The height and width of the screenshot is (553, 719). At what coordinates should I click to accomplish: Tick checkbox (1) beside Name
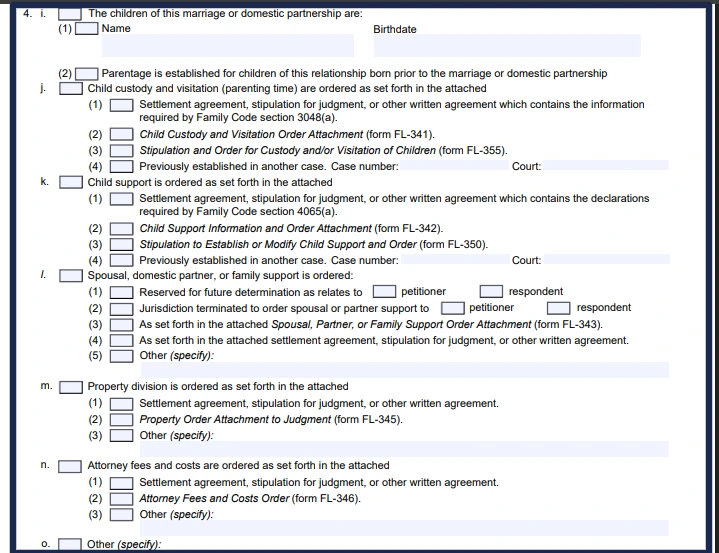click(x=87, y=28)
